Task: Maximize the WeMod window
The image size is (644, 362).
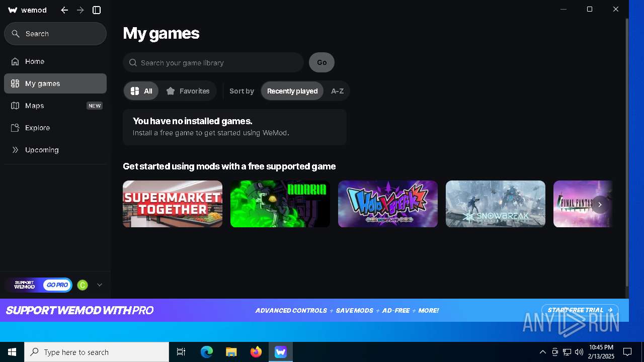Action: tap(590, 9)
